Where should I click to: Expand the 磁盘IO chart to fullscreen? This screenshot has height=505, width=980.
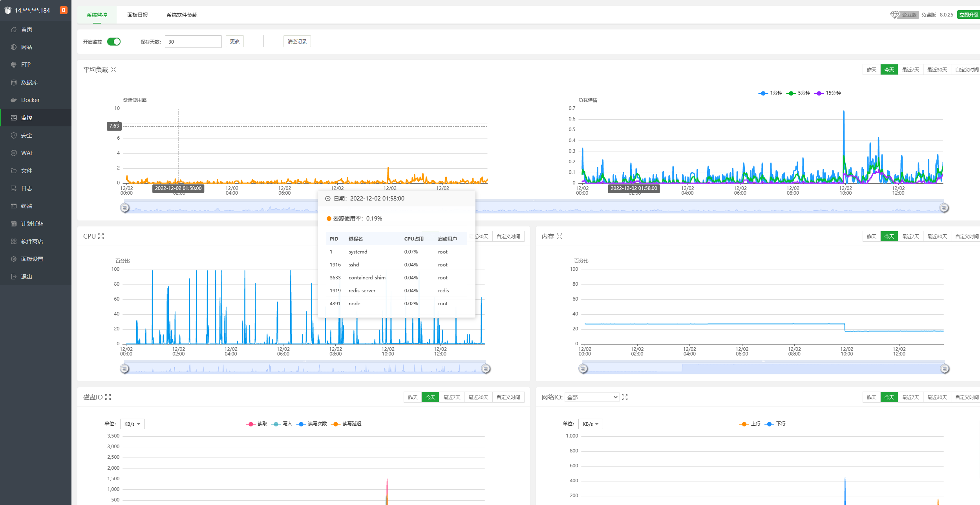(x=108, y=397)
